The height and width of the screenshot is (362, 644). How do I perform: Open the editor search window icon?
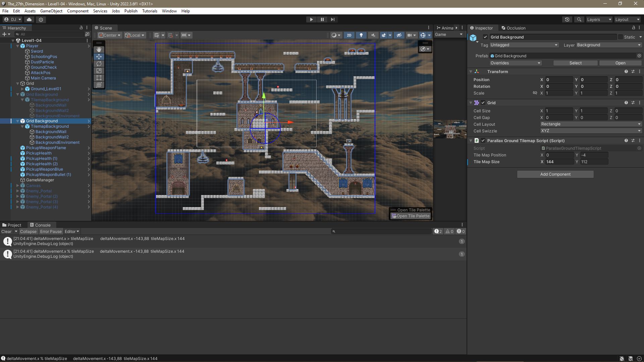click(x=579, y=19)
